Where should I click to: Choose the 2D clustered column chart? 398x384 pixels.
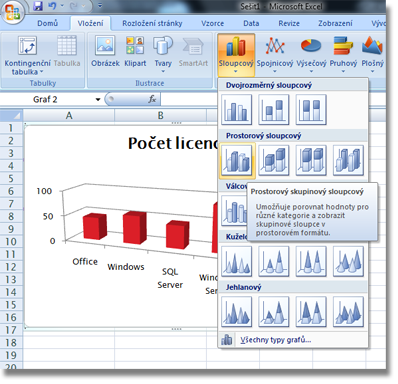(236, 110)
